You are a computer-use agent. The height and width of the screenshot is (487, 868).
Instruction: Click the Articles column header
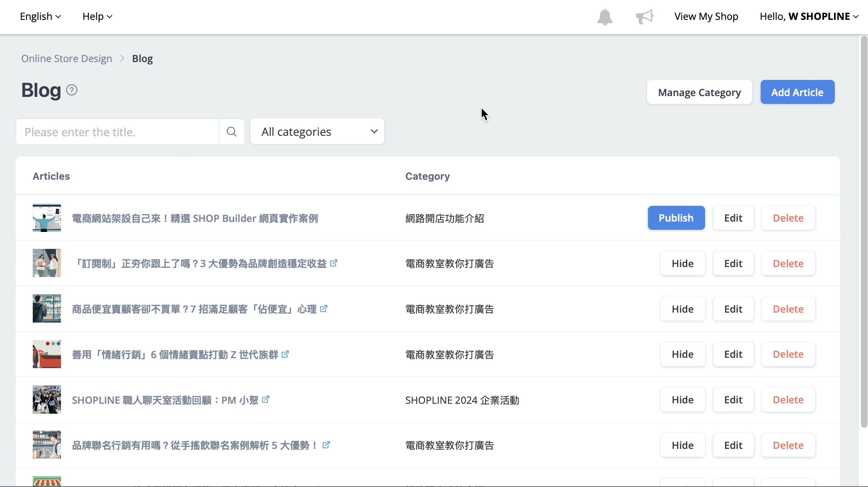click(51, 176)
